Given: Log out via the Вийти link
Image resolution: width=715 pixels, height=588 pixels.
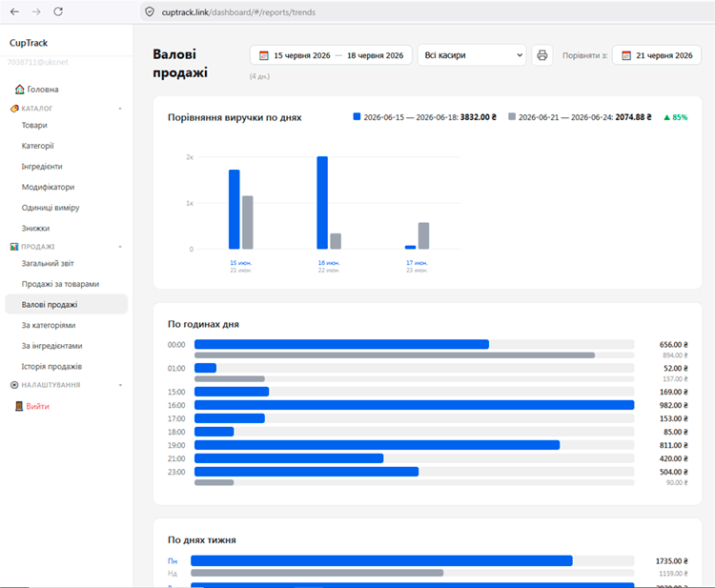Looking at the screenshot, I should (x=37, y=406).
